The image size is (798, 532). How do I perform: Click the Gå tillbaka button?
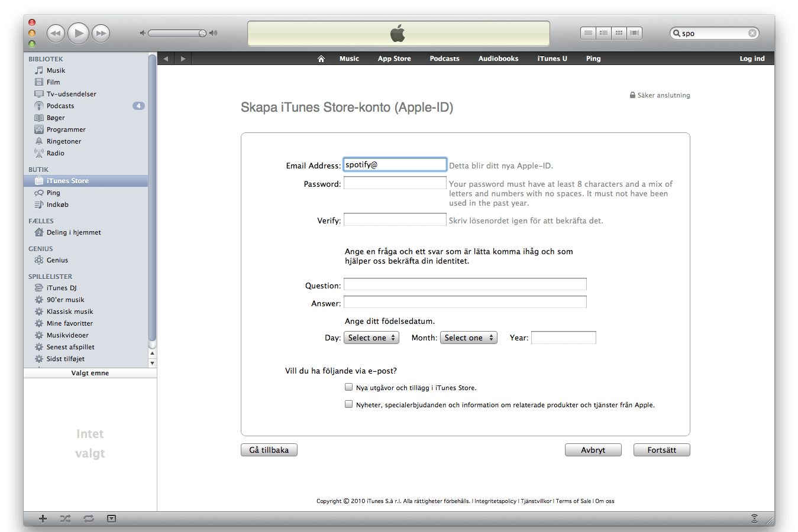(269, 450)
